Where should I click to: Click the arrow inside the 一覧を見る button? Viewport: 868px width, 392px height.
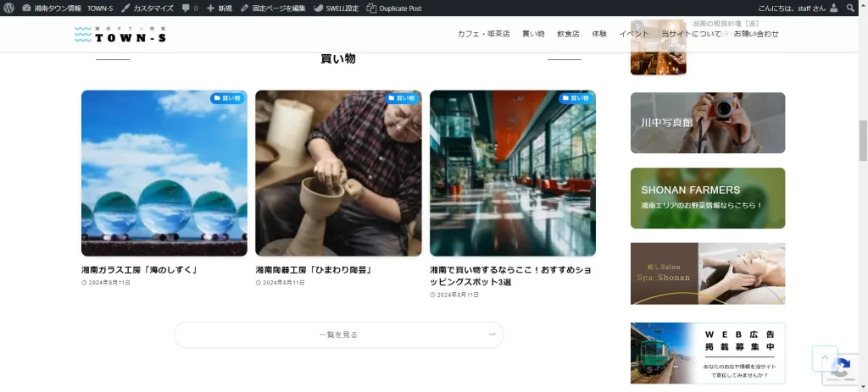coord(492,334)
